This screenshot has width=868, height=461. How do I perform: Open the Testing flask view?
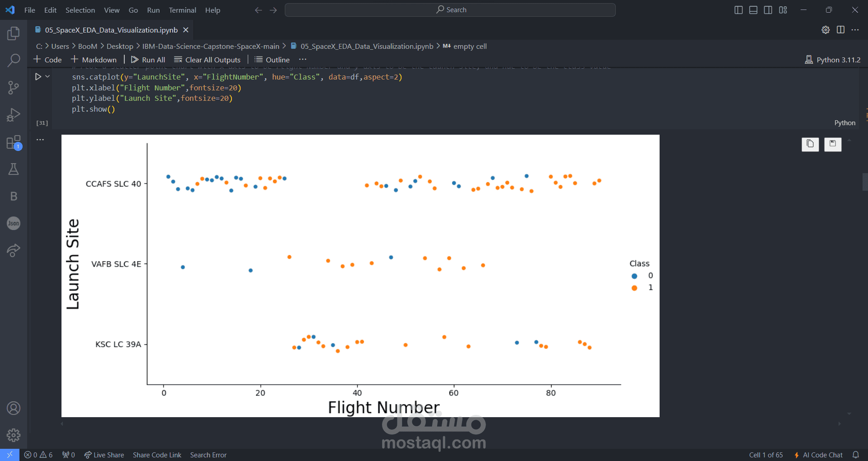tap(14, 169)
